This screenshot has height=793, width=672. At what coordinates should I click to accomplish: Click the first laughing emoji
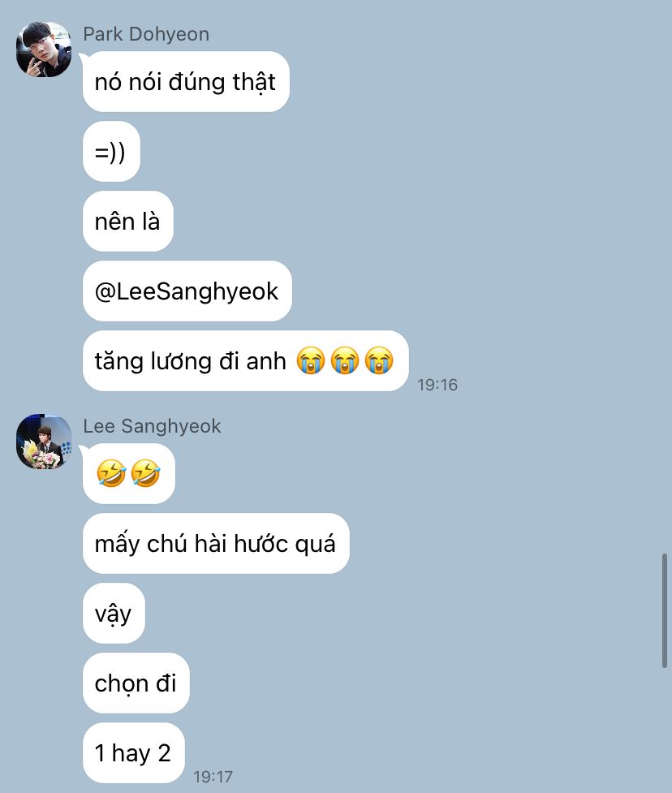(x=111, y=473)
